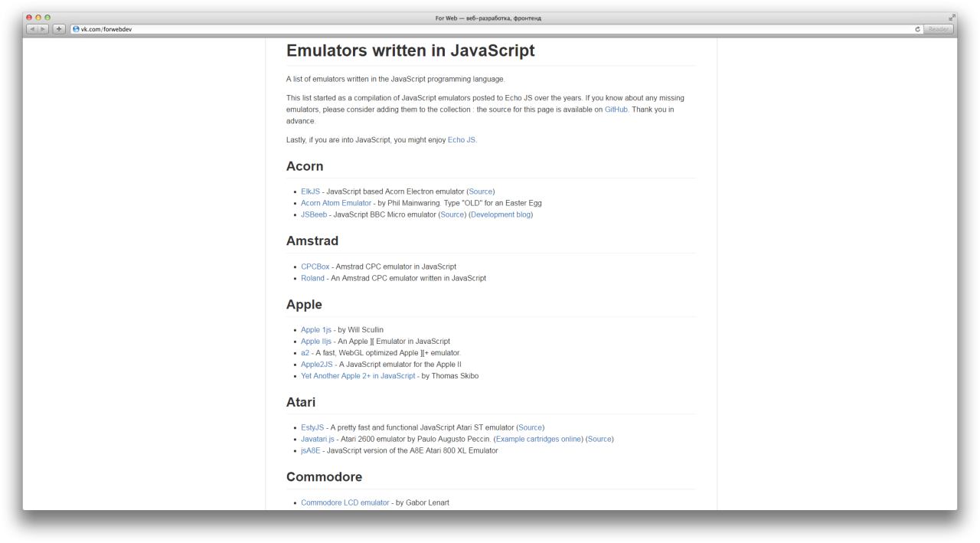Open Yet Another Apple 2+ in JavaScript link
Viewport: 980px width, 543px height.
pos(358,376)
